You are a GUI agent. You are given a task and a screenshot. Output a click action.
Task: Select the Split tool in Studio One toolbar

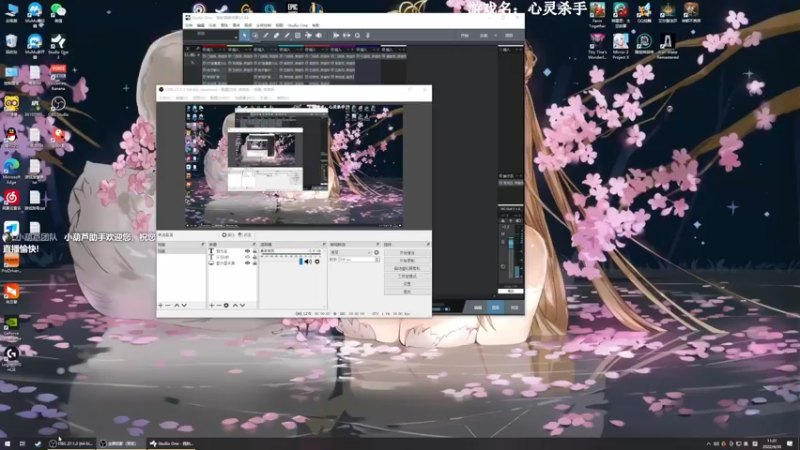[266, 36]
